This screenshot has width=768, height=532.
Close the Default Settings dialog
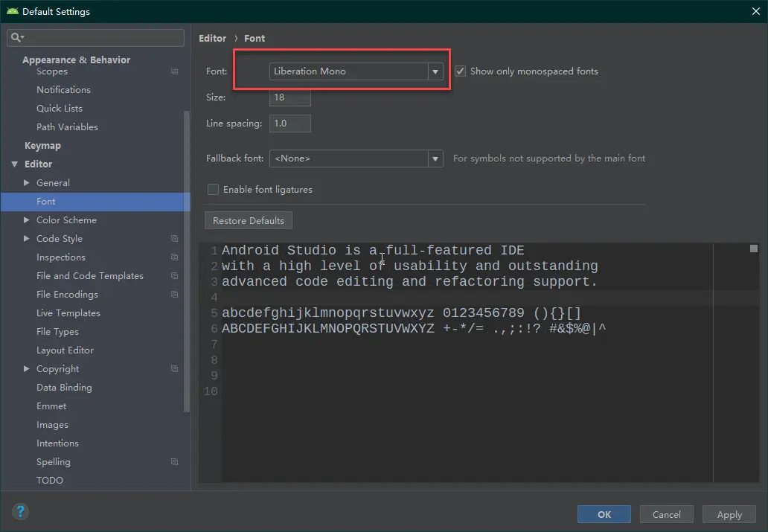756,11
